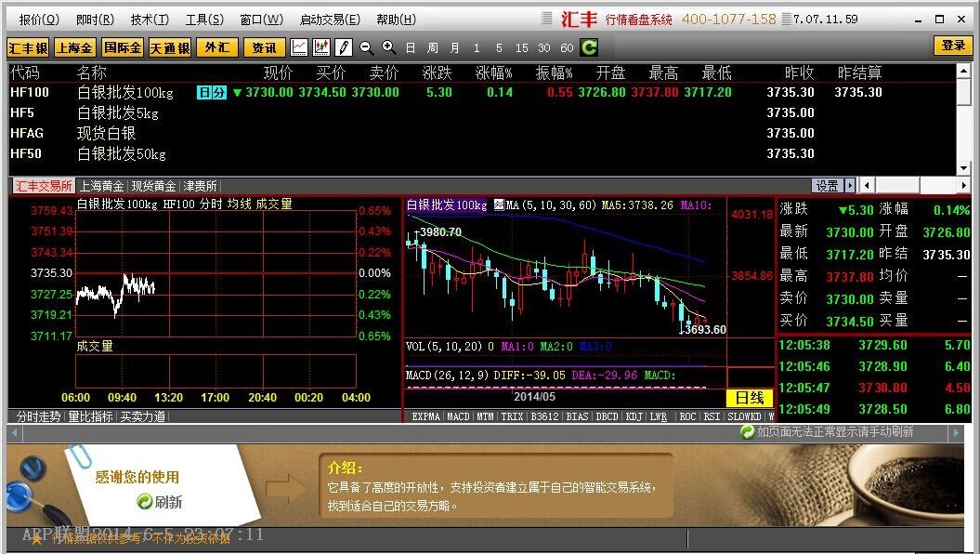Click the zoom in magnifier icon
The height and width of the screenshot is (554, 980).
388,47
